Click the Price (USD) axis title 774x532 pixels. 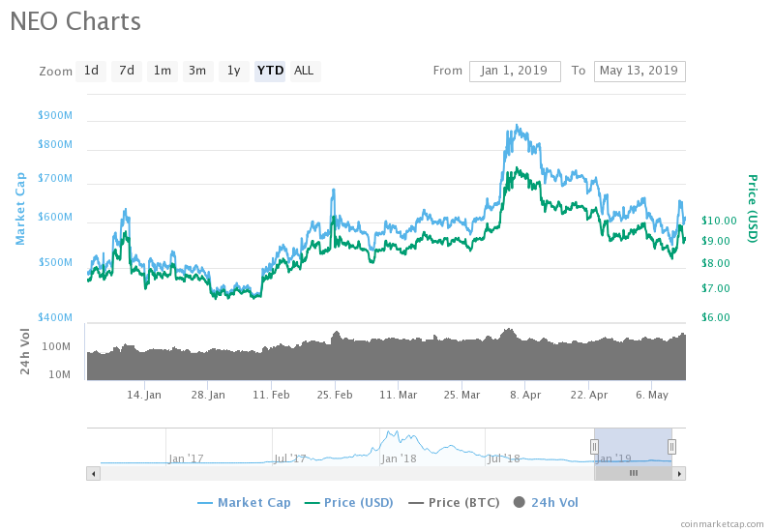pos(752,209)
